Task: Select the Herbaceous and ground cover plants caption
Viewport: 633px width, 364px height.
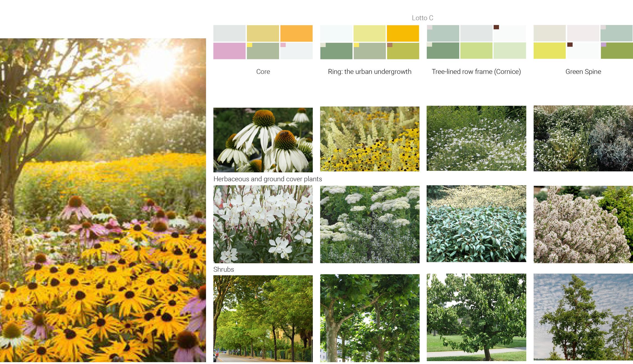Action: click(x=268, y=179)
